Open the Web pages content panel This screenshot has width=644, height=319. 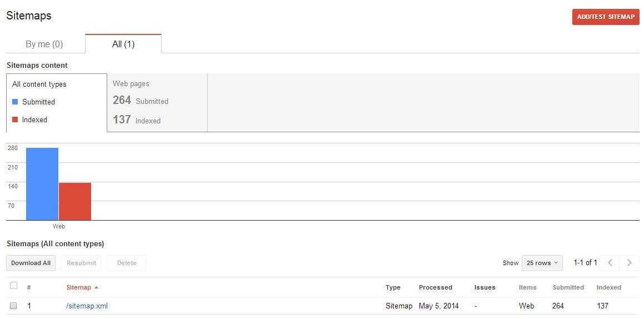[x=157, y=103]
